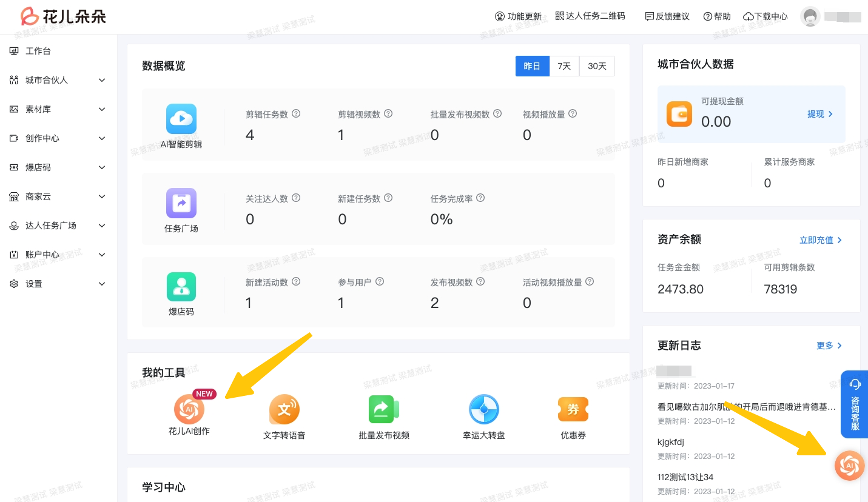Screen dimensions: 868x502
Task: Open 帮助 in the header
Action: [717, 16]
